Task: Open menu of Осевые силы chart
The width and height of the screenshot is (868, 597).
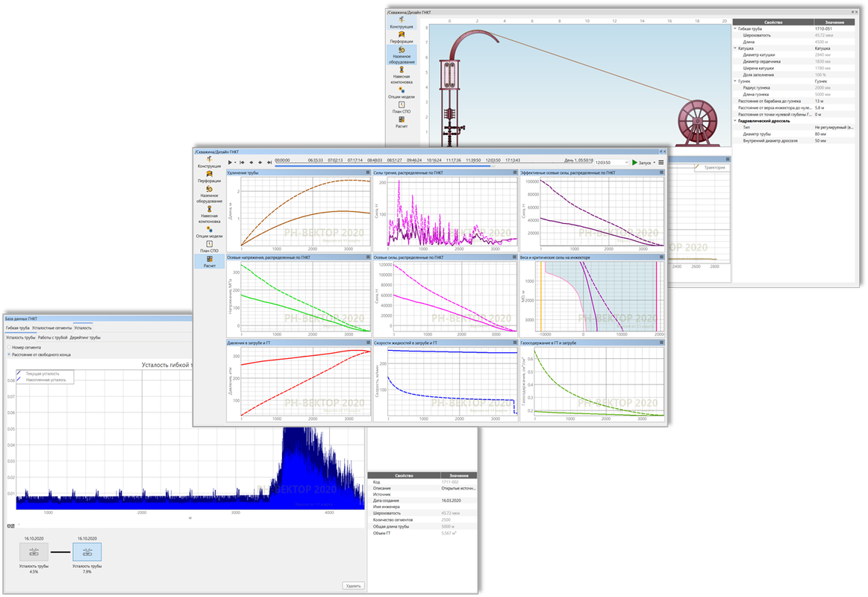Action: point(514,257)
